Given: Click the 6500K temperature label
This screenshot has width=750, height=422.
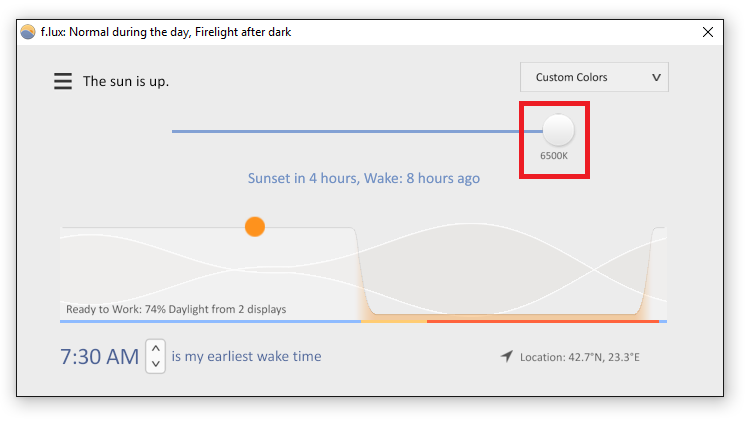Looking at the screenshot, I should pyautogui.click(x=554, y=156).
